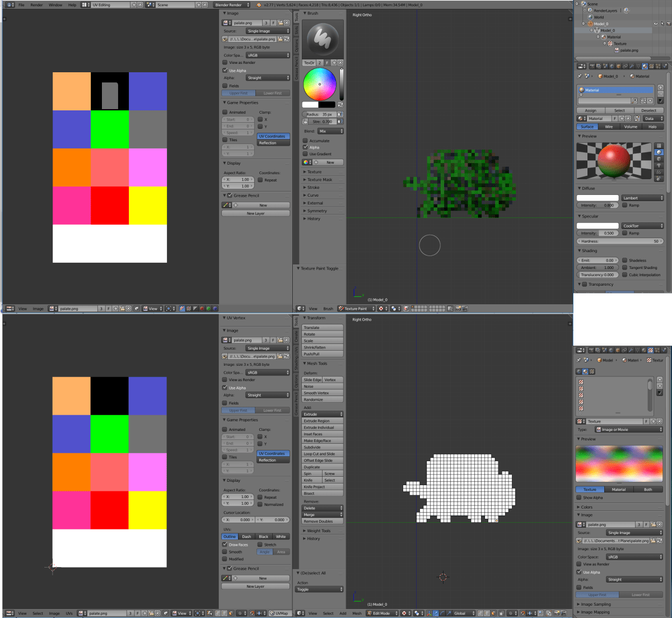Click the Shrink/Fatten transform button
The width and height of the screenshot is (672, 618).
(x=323, y=347)
